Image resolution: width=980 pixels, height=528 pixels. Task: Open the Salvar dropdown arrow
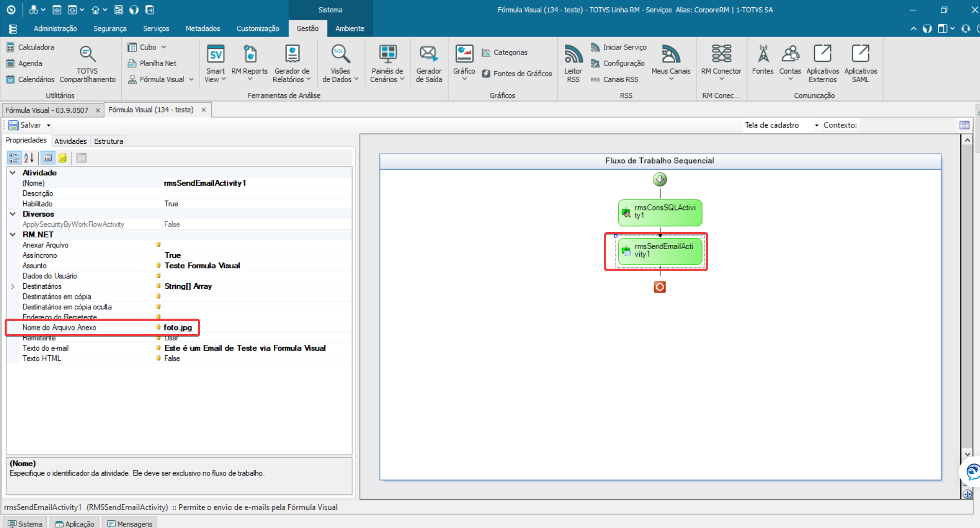pos(49,125)
